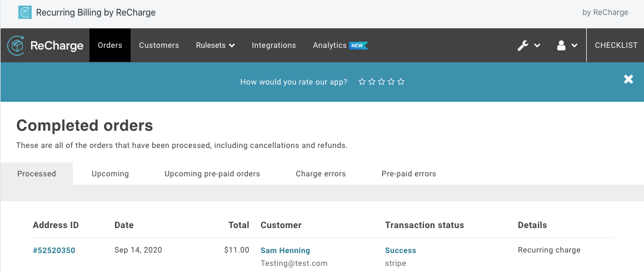Open the Integrations page
This screenshot has height=272, width=644.
[274, 46]
